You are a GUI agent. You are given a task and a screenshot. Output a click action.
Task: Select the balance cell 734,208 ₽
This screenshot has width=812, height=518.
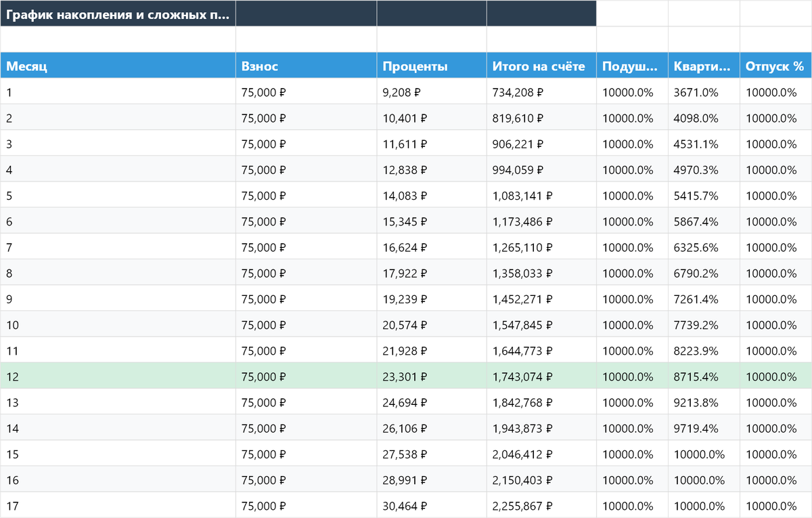pyautogui.click(x=541, y=92)
